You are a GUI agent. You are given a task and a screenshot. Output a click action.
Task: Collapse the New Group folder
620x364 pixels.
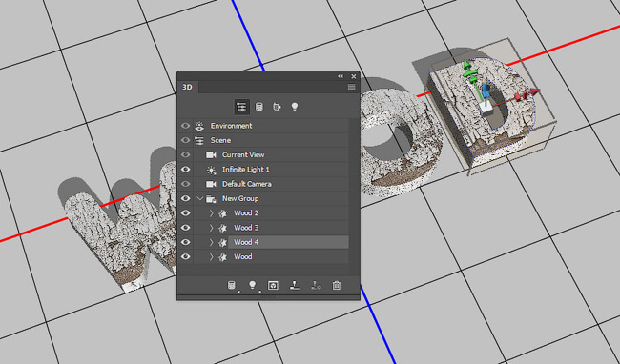tap(199, 198)
